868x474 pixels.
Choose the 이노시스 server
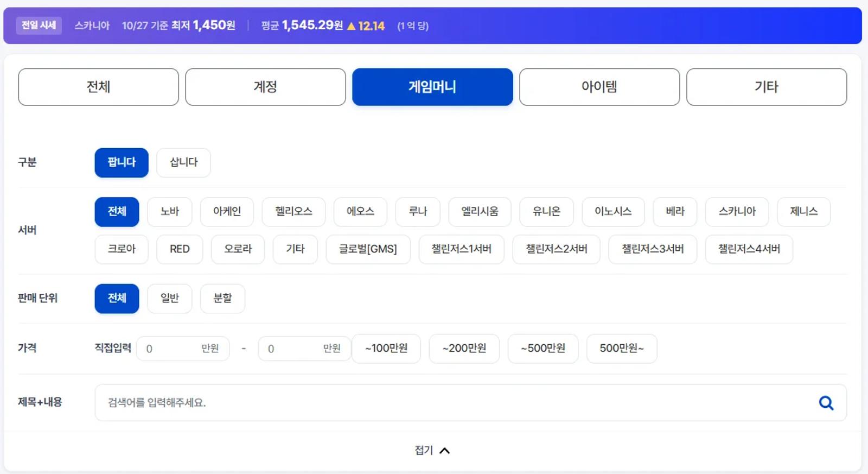[613, 212]
